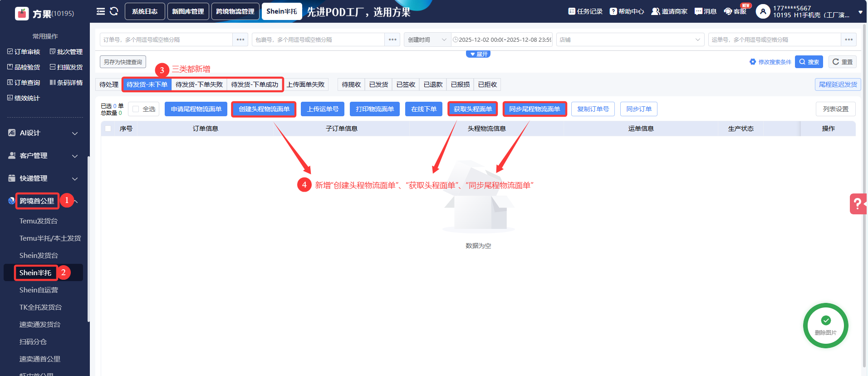Click the more options icon beside 运单号 field
Viewport: 868px width, 376px height.
(x=848, y=40)
